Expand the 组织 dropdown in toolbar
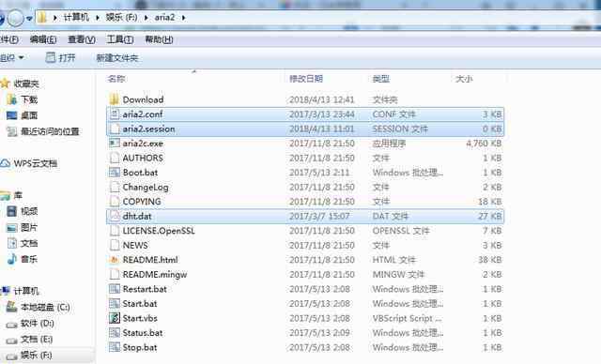 (11, 58)
